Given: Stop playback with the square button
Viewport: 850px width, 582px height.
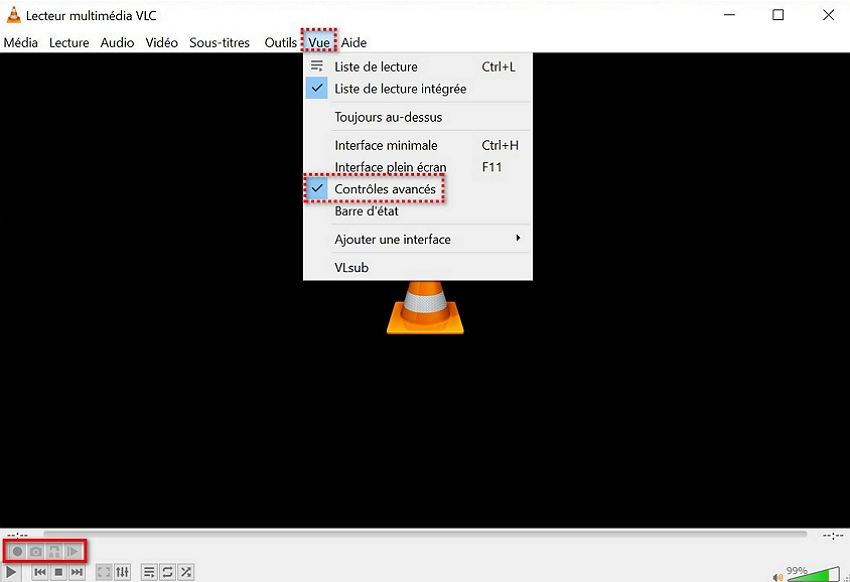Looking at the screenshot, I should (x=58, y=572).
